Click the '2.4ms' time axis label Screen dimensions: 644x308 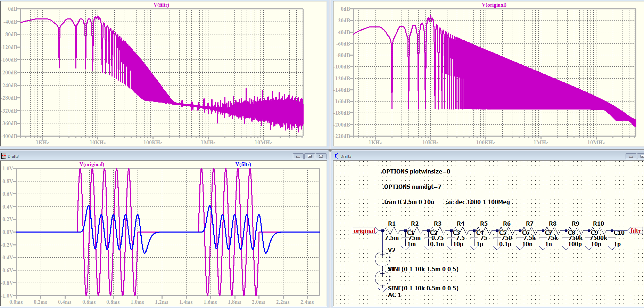pos(307,302)
